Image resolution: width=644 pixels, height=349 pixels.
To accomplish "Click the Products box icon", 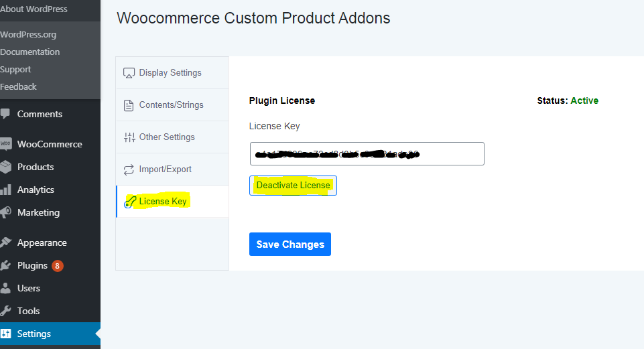I will [x=5, y=167].
